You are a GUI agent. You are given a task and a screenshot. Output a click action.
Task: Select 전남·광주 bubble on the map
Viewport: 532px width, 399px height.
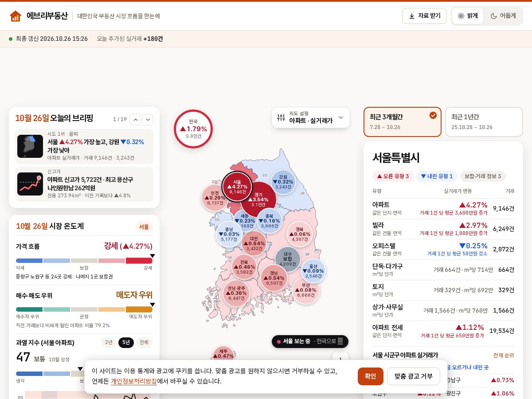(236, 293)
